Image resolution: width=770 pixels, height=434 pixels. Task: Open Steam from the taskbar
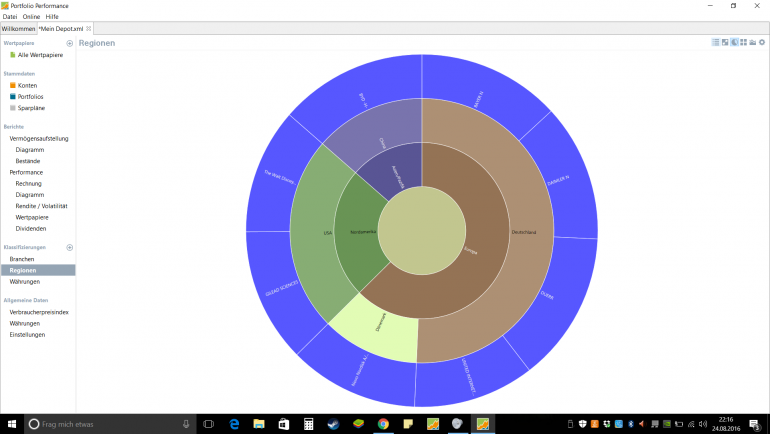(x=333, y=424)
